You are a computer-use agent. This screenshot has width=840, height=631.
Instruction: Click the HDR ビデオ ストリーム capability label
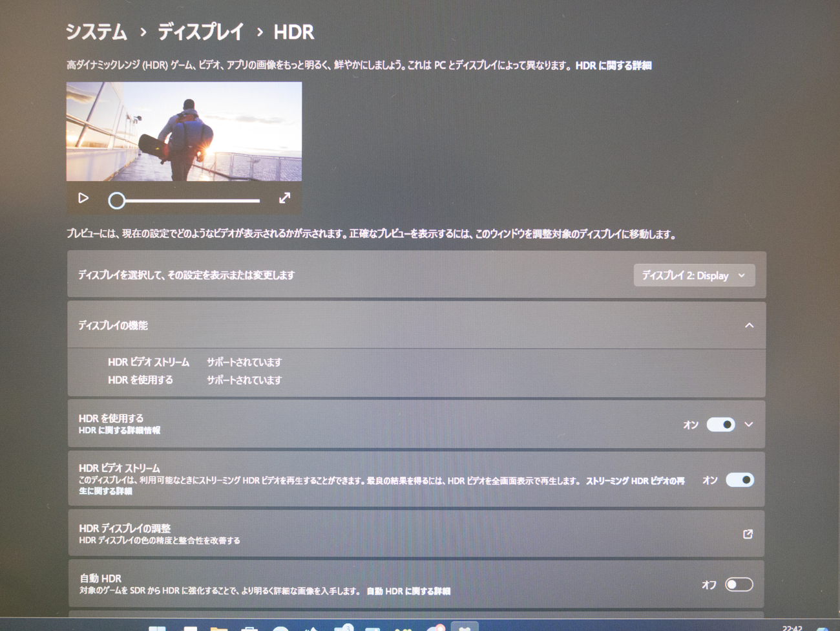coord(149,362)
